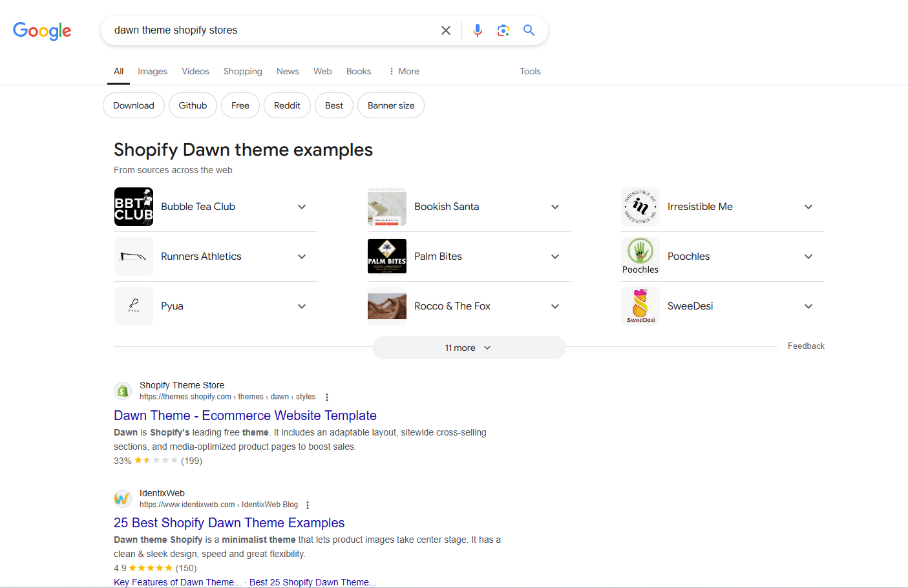Image resolution: width=908 pixels, height=588 pixels.
Task: Open Pyua logo thumbnail
Action: [x=134, y=306]
